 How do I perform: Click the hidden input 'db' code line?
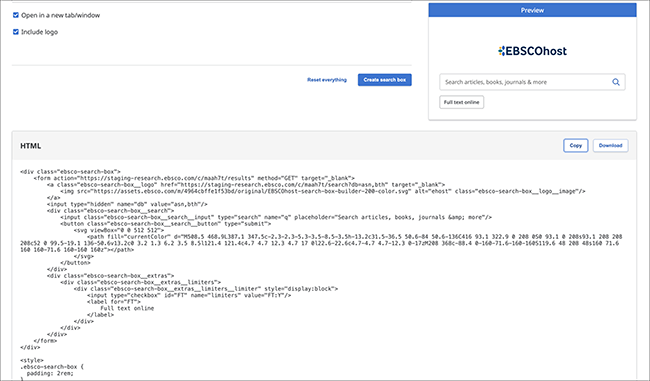click(x=127, y=204)
